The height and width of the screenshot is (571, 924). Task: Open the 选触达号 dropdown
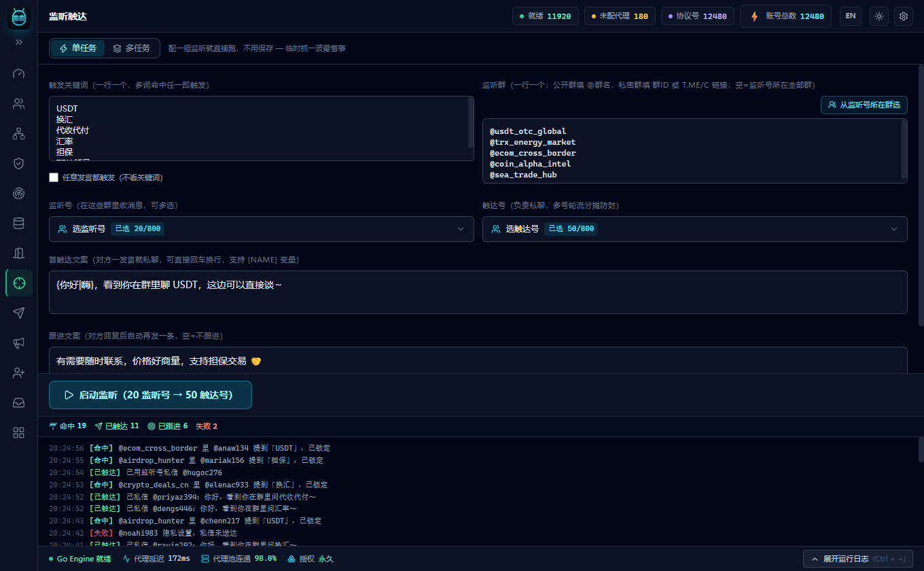pyautogui.click(x=695, y=229)
